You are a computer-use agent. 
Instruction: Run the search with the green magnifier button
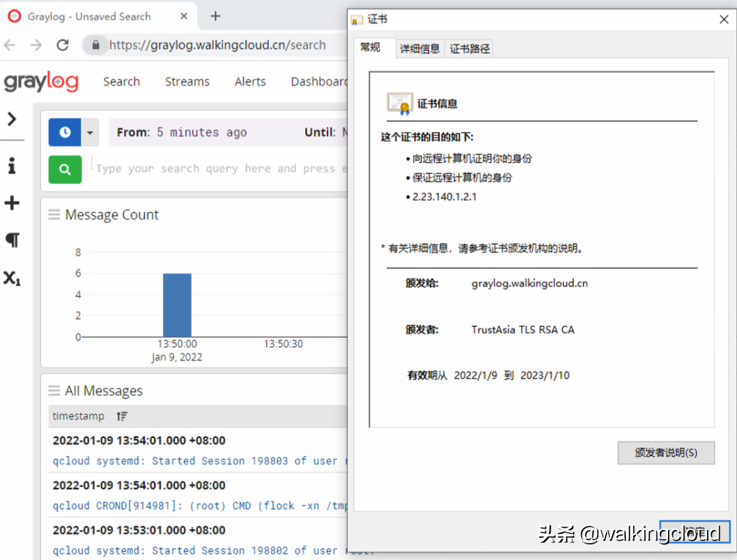coord(65,168)
